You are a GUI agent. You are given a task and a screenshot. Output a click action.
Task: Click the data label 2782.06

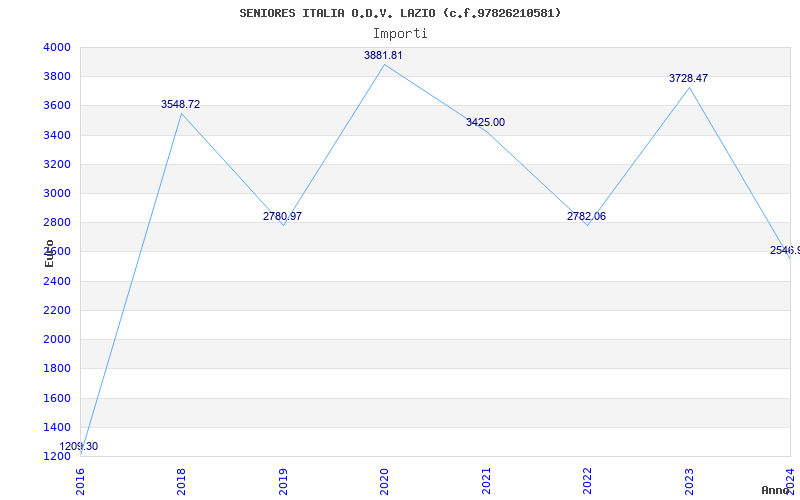pyautogui.click(x=586, y=216)
